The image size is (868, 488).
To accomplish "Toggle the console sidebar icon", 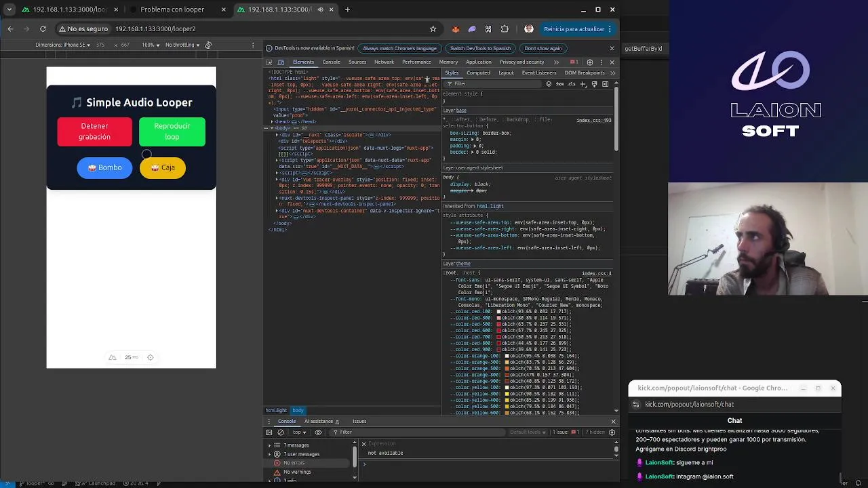I will point(269,432).
